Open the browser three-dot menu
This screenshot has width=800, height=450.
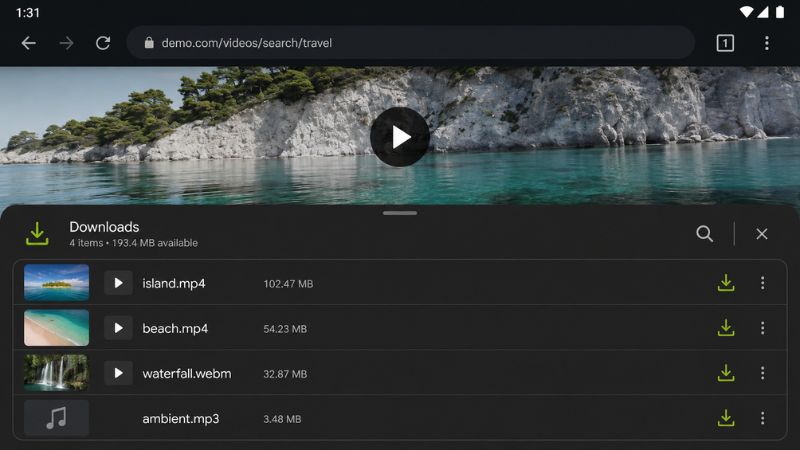pos(766,43)
